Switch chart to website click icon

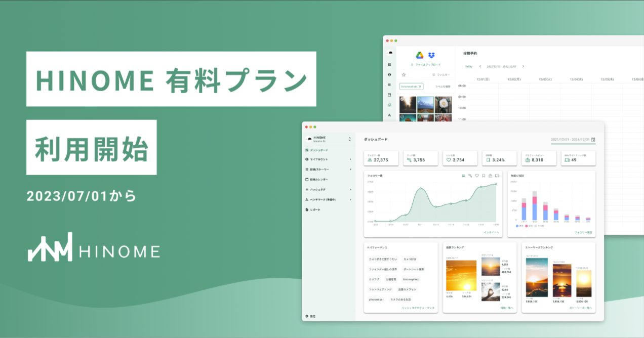click(497, 176)
